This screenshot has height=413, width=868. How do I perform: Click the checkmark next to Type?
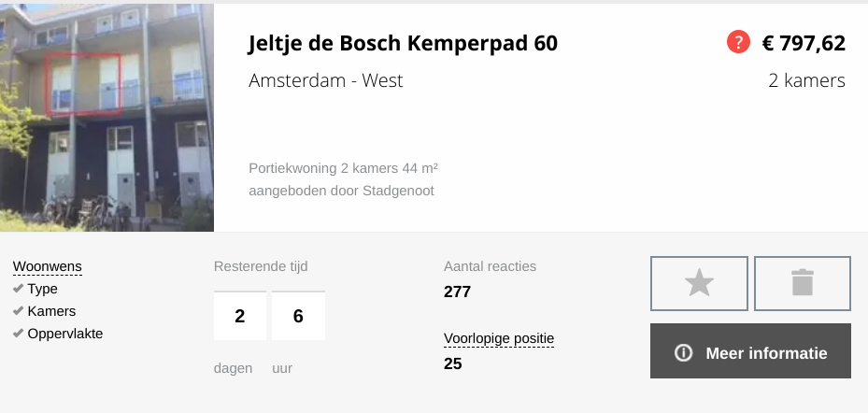pos(19,289)
